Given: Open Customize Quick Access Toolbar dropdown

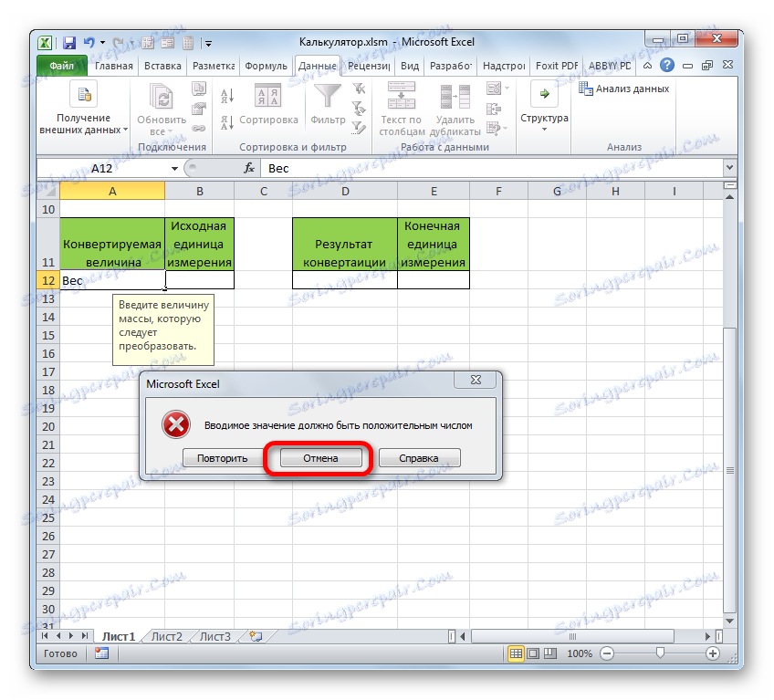Looking at the screenshot, I should click(x=208, y=44).
